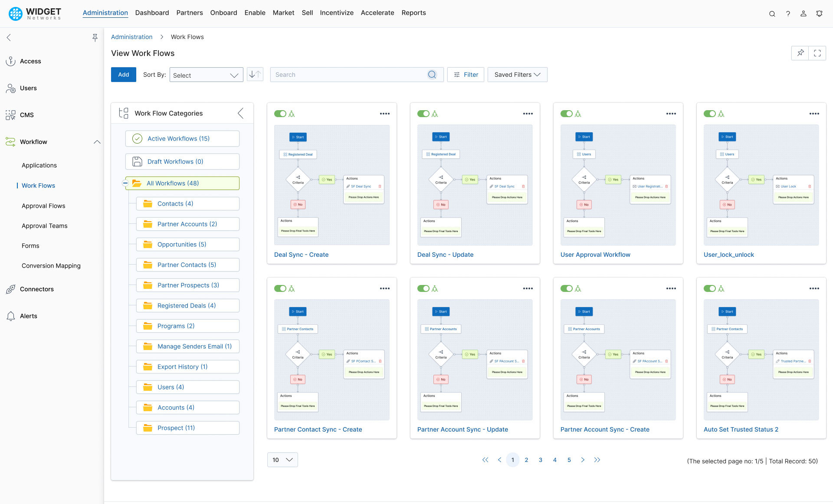Select the Registered Deals (4) category folder
833x504 pixels.
coord(187,305)
